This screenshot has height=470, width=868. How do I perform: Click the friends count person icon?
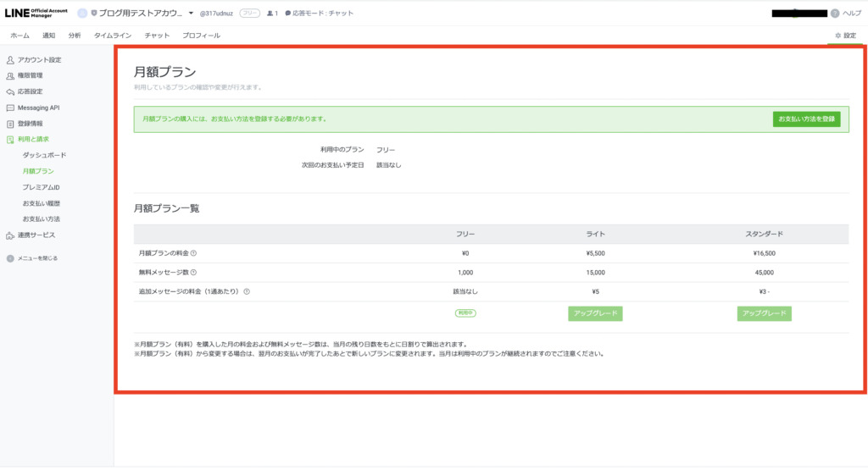click(x=270, y=14)
